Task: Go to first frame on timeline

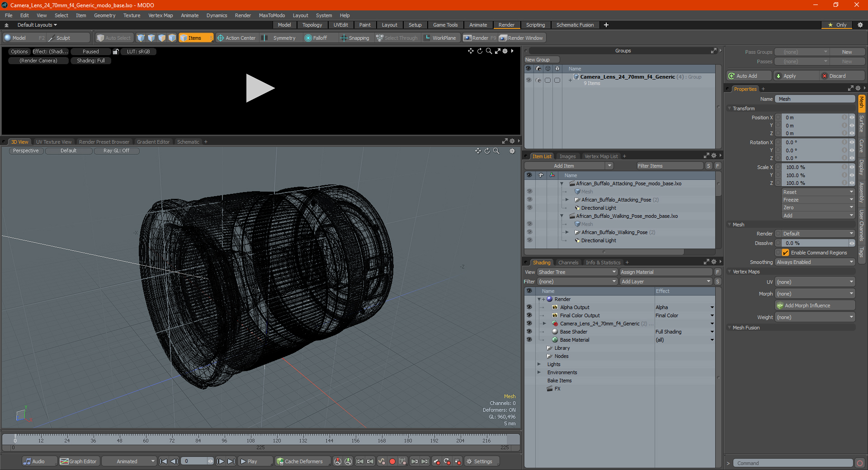Action: tap(164, 461)
